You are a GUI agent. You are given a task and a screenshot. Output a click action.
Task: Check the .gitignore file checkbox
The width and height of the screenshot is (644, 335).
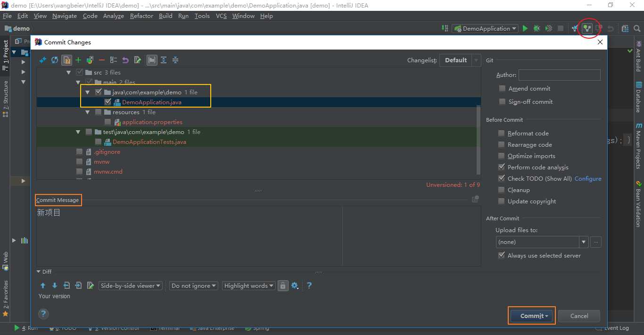[79, 152]
